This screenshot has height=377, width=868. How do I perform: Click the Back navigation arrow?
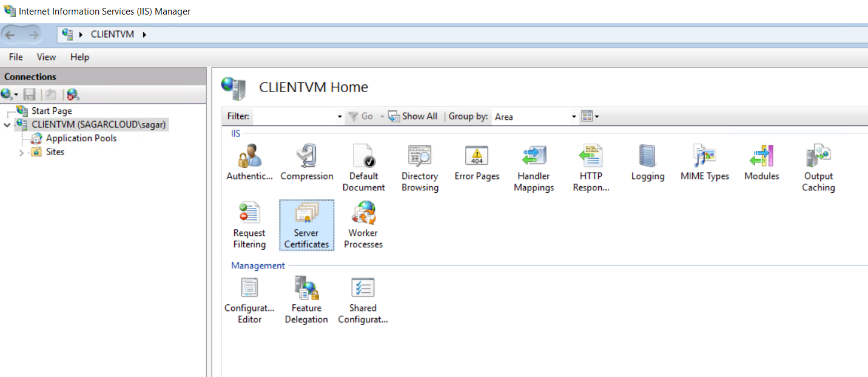pyautogui.click(x=10, y=35)
